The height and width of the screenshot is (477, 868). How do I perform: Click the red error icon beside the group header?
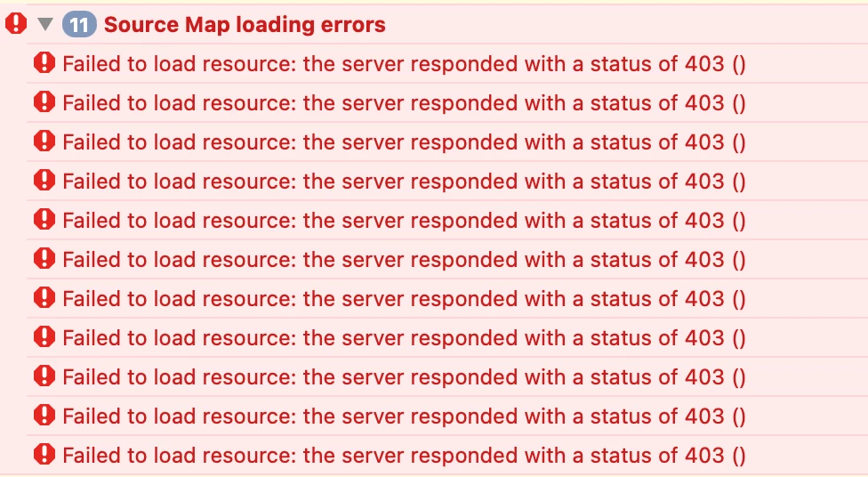(x=16, y=23)
